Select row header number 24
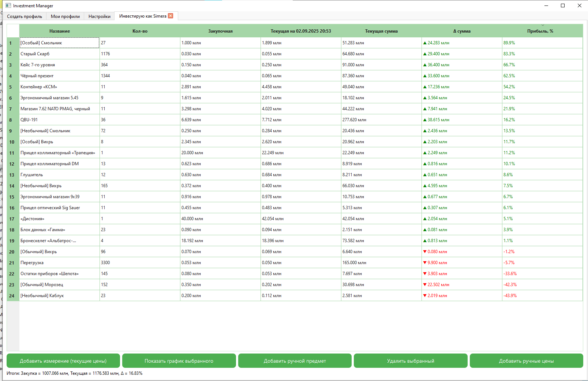The height and width of the screenshot is (381, 588). tap(13, 296)
